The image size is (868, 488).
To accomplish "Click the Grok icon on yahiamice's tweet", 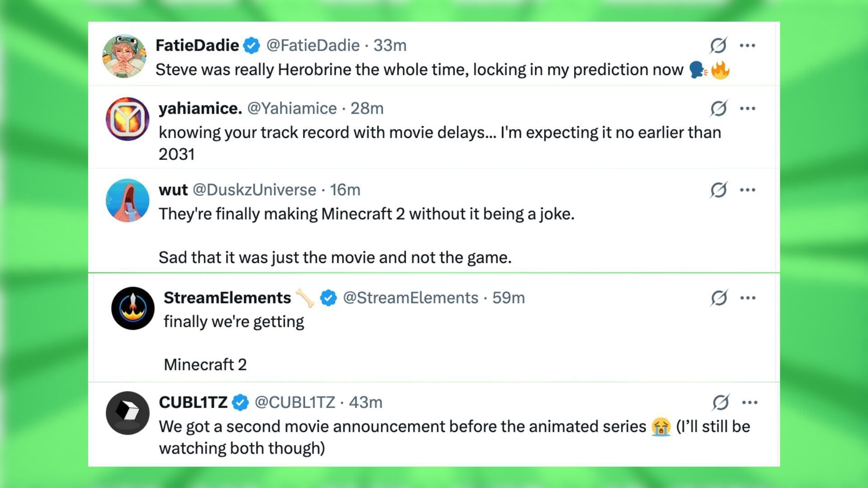I will tap(718, 108).
